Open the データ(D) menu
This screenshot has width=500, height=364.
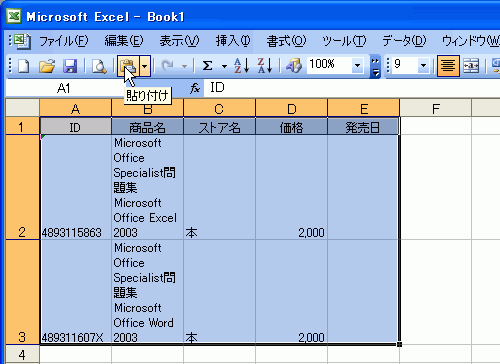(404, 41)
